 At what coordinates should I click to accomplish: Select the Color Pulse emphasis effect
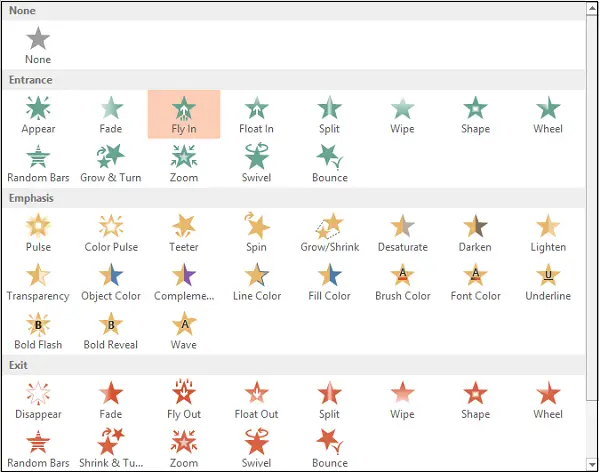point(111,233)
